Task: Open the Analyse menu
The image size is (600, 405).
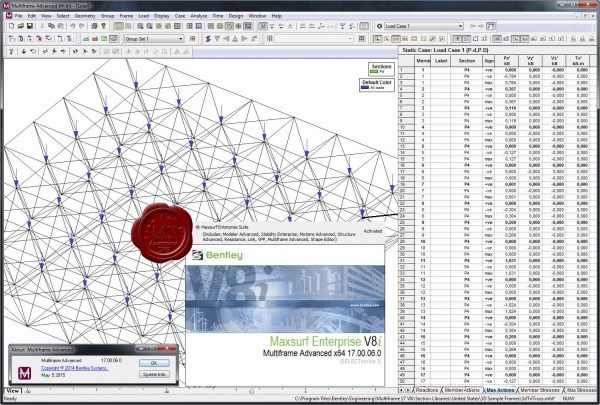Action: tap(199, 16)
